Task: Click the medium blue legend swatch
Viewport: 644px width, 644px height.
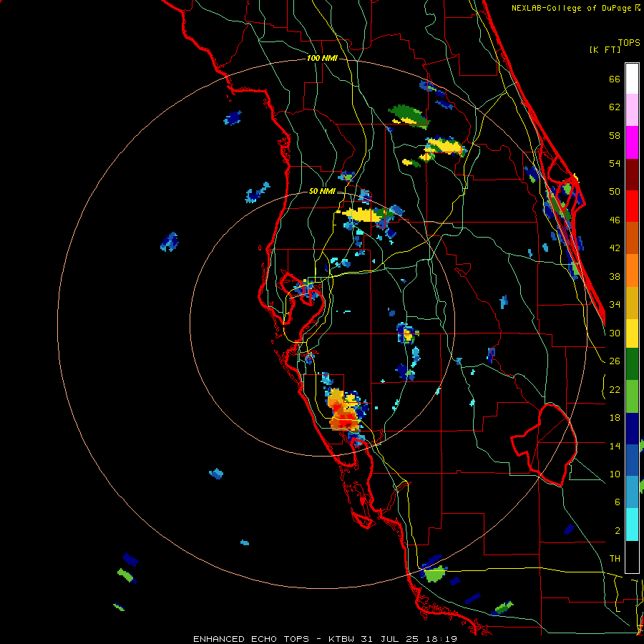Action: tap(632, 460)
